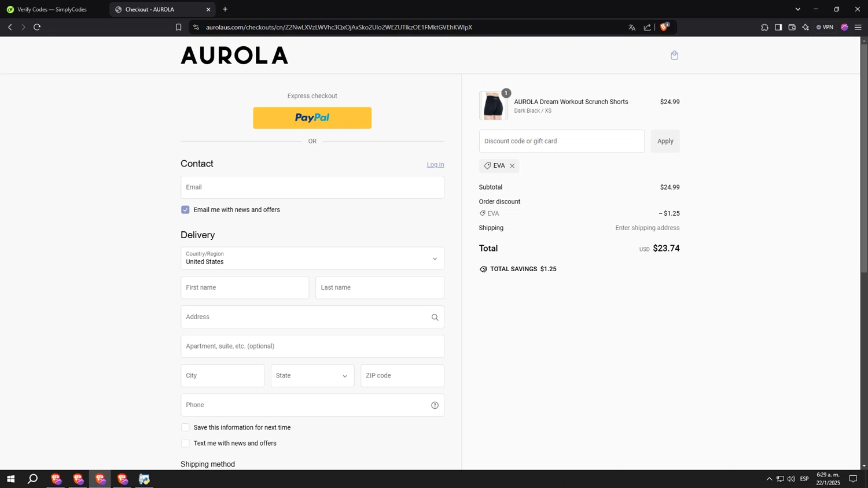The height and width of the screenshot is (488, 868).
Task: Open the State dropdown
Action: 312,376
